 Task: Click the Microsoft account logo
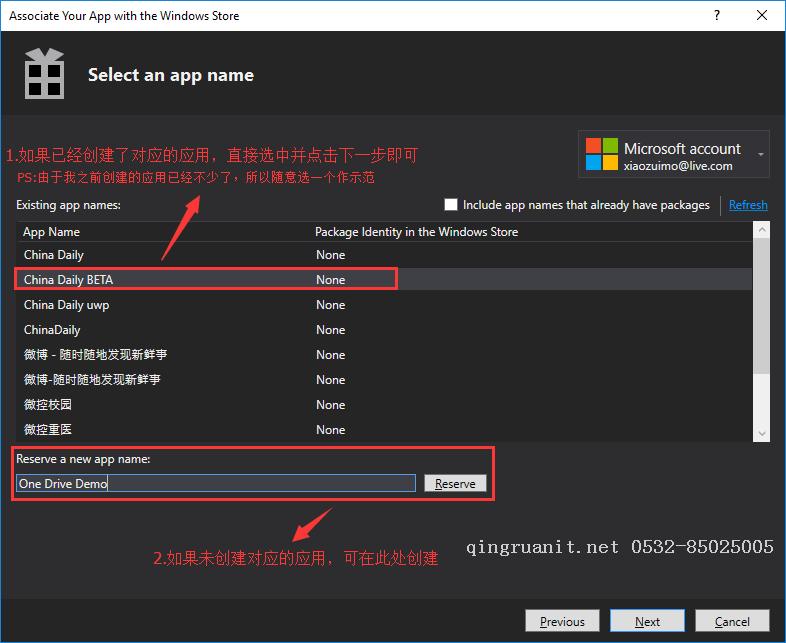coord(602,154)
